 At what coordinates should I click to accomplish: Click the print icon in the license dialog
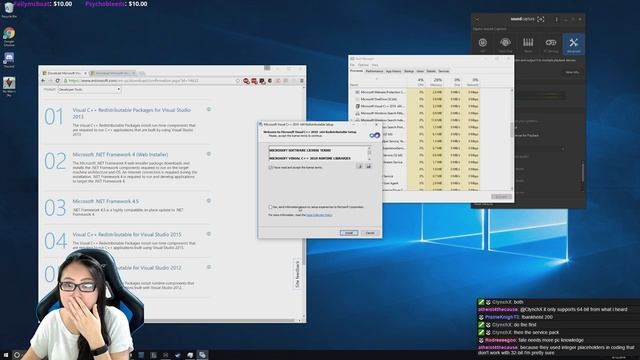pos(360,166)
